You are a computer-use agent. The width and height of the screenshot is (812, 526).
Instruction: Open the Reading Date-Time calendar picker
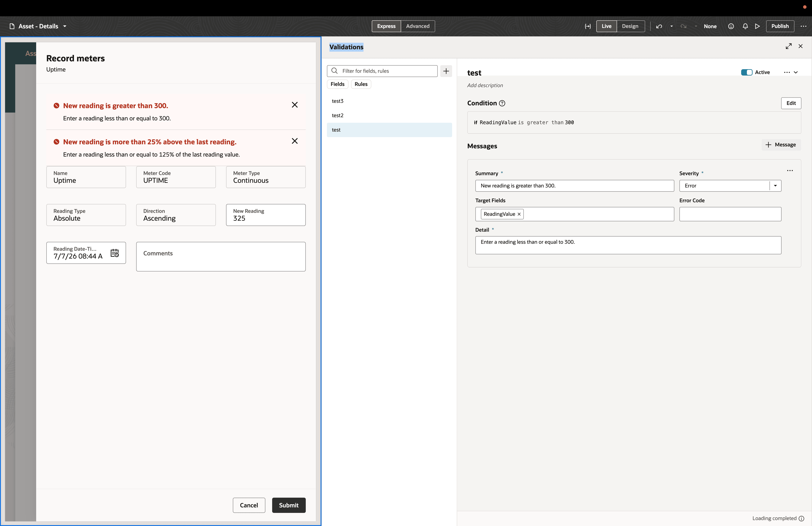tap(115, 253)
